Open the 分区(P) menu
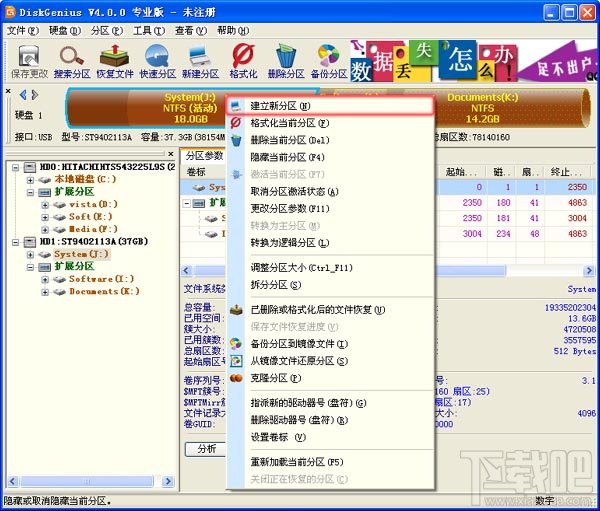The image size is (600, 511). click(x=107, y=31)
